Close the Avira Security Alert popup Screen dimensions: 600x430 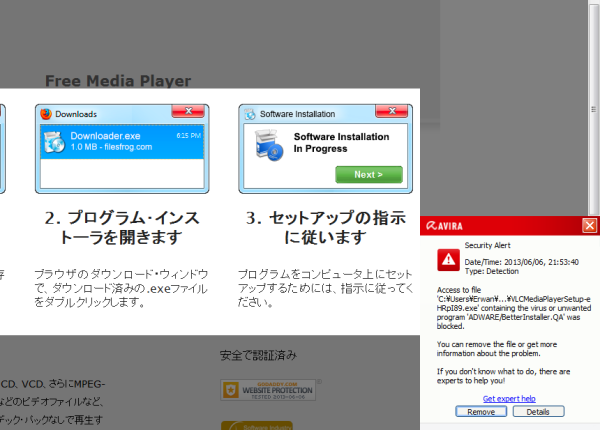coord(590,225)
